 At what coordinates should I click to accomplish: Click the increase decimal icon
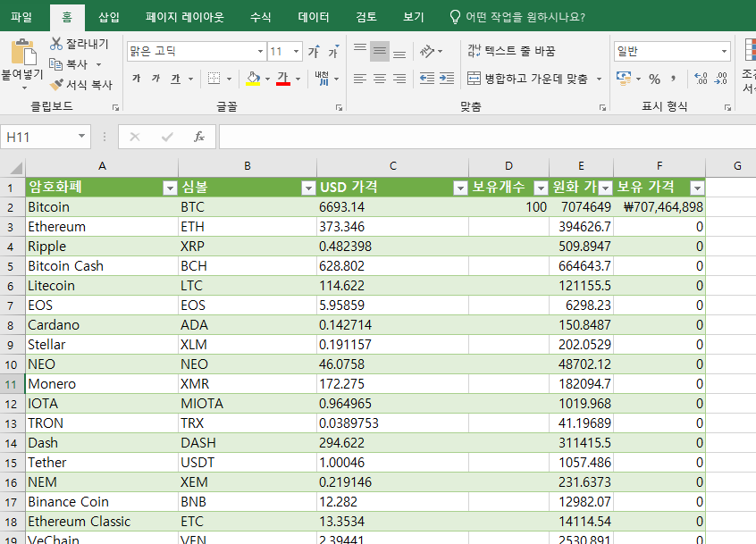(701, 79)
